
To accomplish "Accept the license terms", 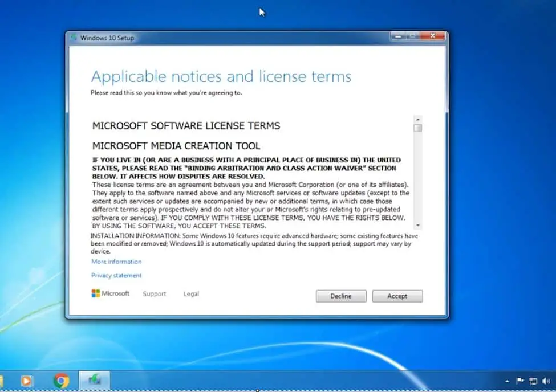I will [397, 296].
